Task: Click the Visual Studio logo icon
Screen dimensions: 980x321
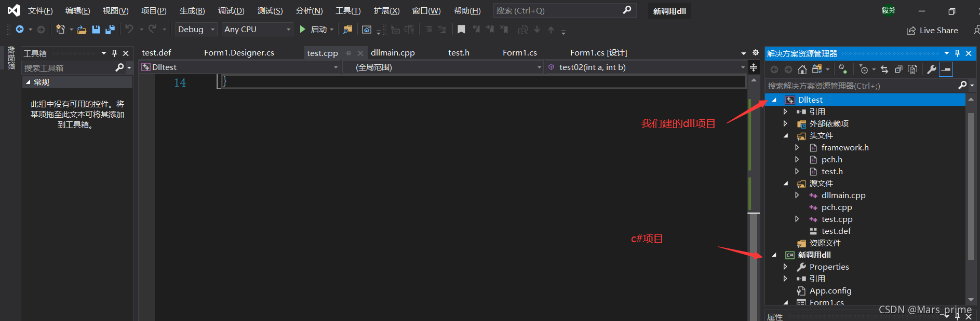Action: [14, 10]
